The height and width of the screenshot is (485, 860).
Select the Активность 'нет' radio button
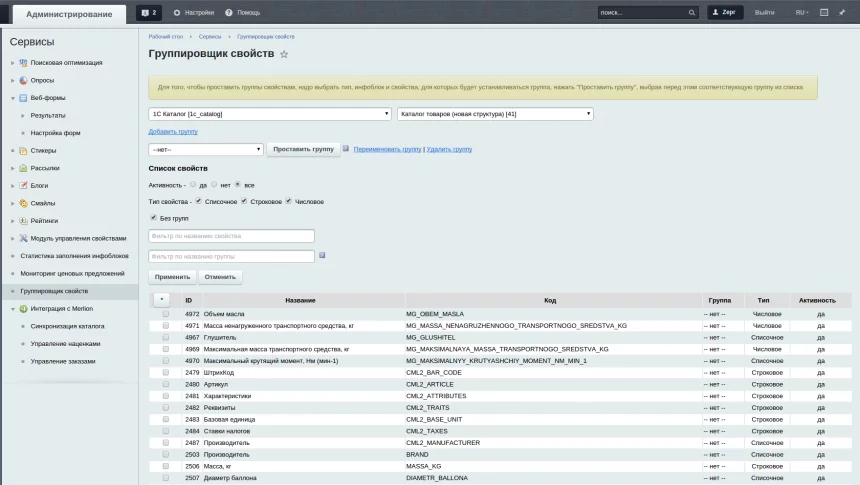click(214, 184)
